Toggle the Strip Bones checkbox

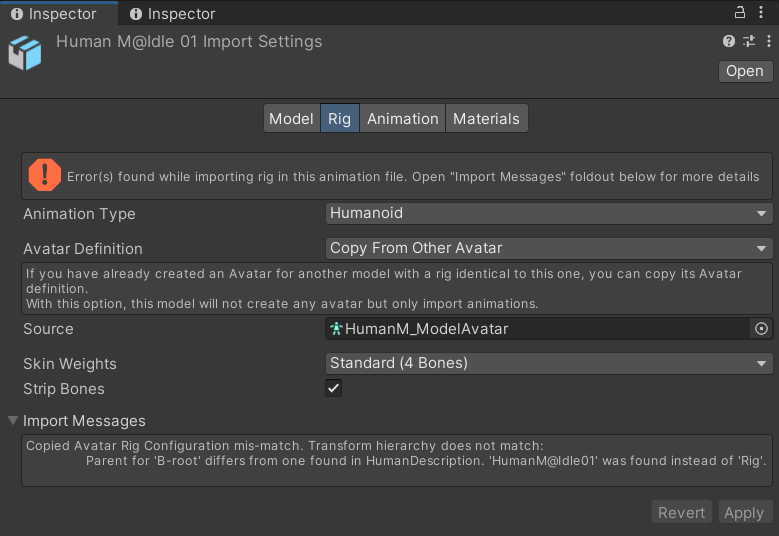coord(334,388)
